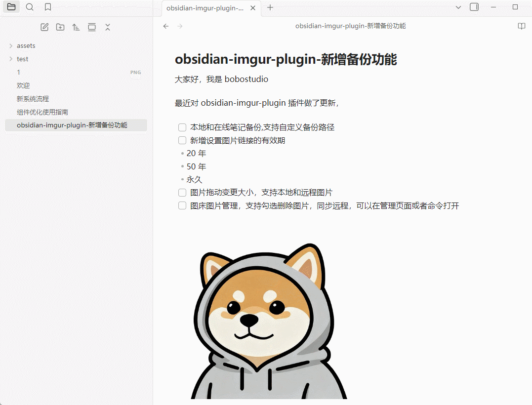532x405 pixels.
Task: Mark the 图片拖动变更大小 task as done
Action: click(x=182, y=192)
